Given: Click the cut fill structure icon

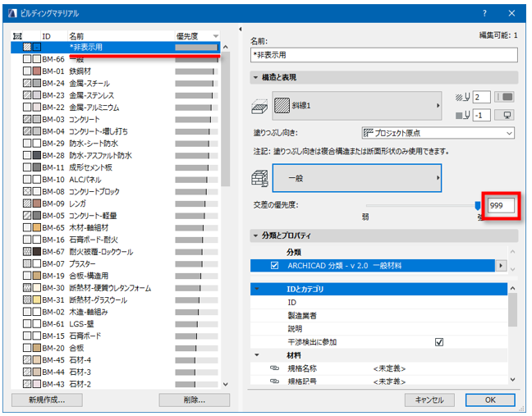Looking at the screenshot, I should coord(259,106).
